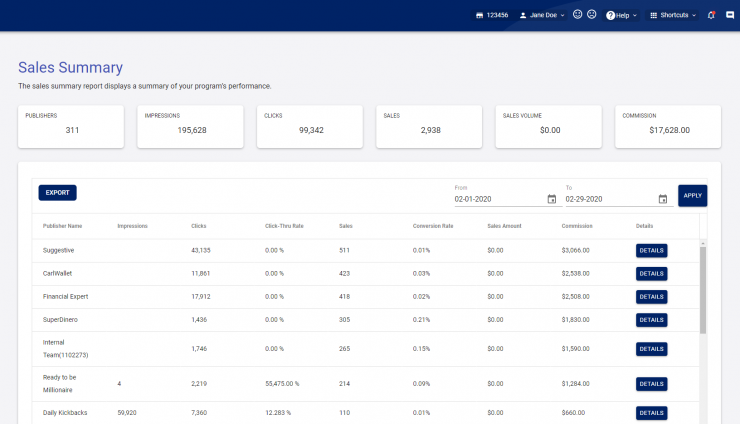Open Details for Financial Expert

[651, 297]
